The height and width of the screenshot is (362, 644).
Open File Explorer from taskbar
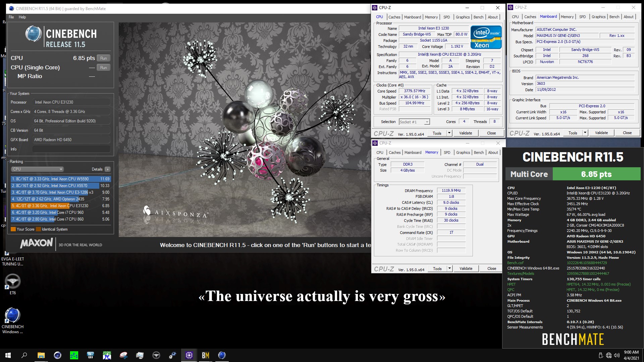pyautogui.click(x=41, y=355)
